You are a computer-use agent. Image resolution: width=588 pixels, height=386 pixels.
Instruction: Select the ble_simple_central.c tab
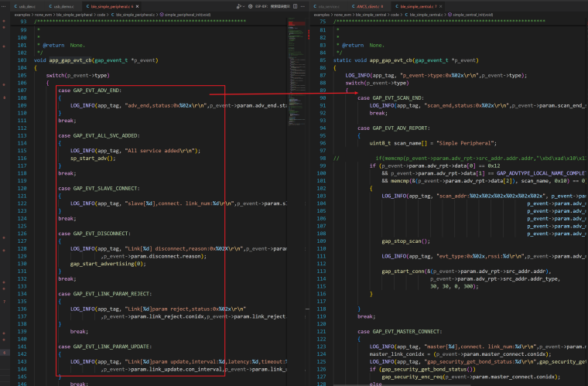pos(416,6)
